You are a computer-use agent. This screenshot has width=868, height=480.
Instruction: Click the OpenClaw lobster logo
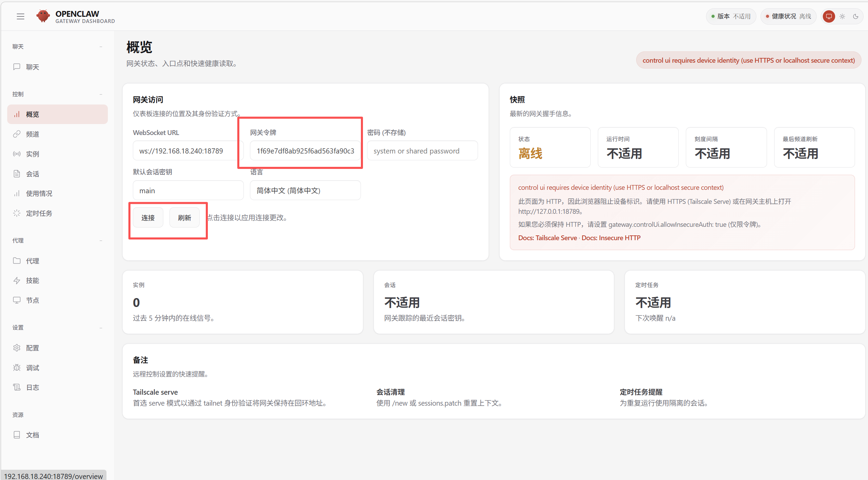[x=43, y=16]
